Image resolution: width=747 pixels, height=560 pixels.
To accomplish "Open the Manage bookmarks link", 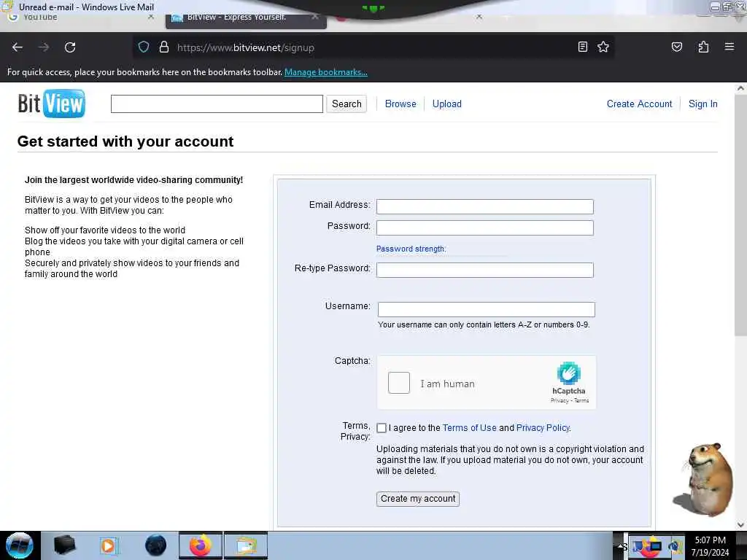I will (x=326, y=72).
